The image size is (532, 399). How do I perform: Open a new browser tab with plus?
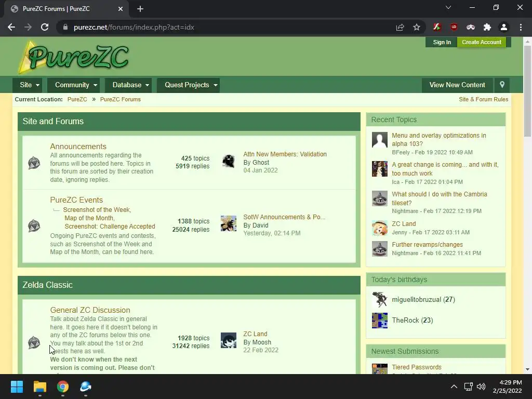[140, 9]
